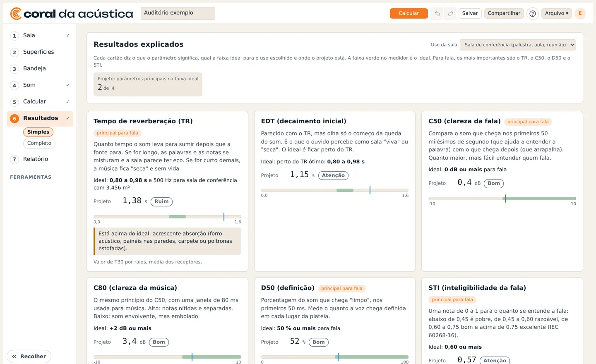Click the Recolher sidebar button
The height and width of the screenshot is (364, 596).
tap(29, 357)
